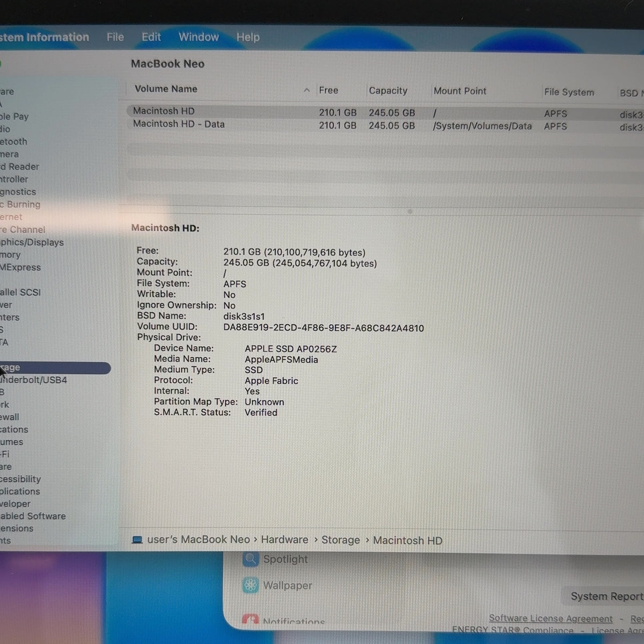
Task: Select Accessibility in the sidebar
Action: pos(20,479)
